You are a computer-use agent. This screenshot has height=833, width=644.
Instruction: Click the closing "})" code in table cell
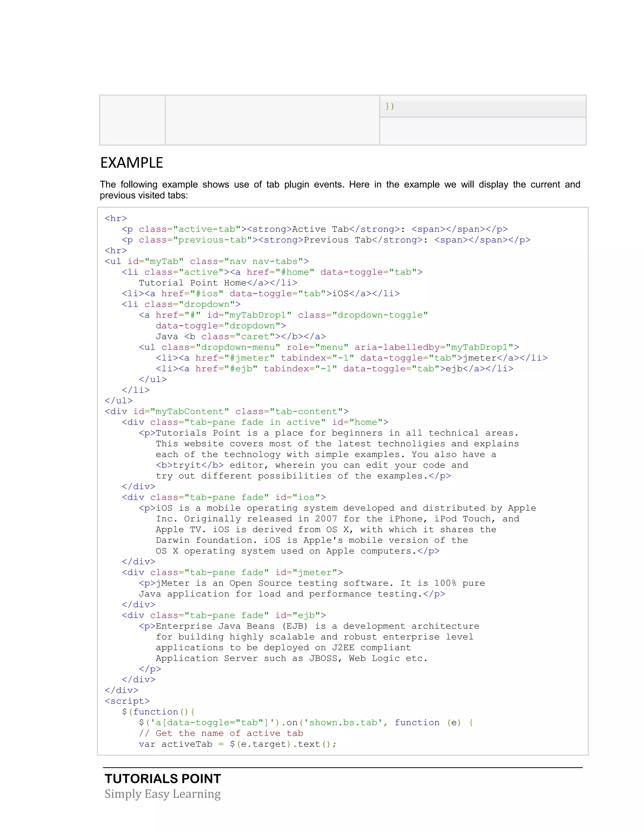pos(390,106)
